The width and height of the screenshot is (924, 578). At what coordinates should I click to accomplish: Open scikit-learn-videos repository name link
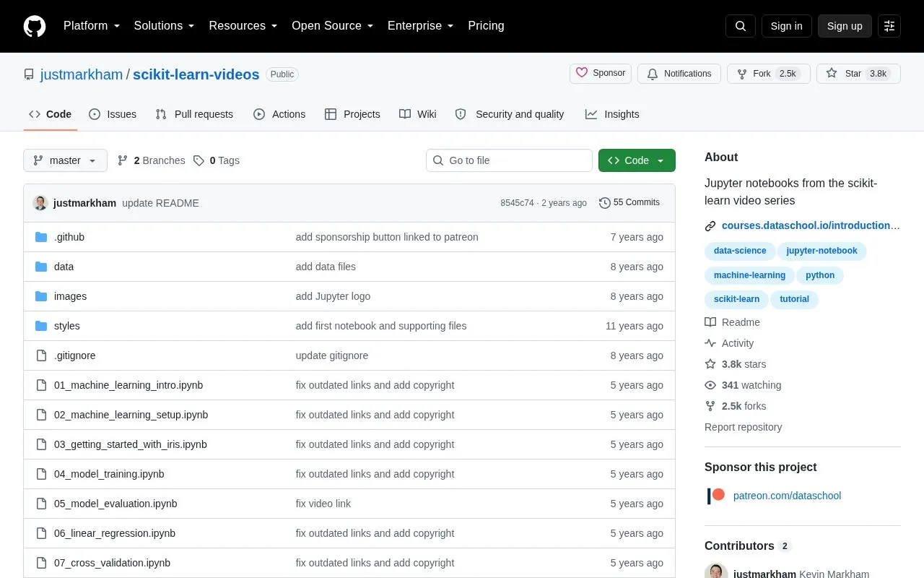tap(196, 74)
